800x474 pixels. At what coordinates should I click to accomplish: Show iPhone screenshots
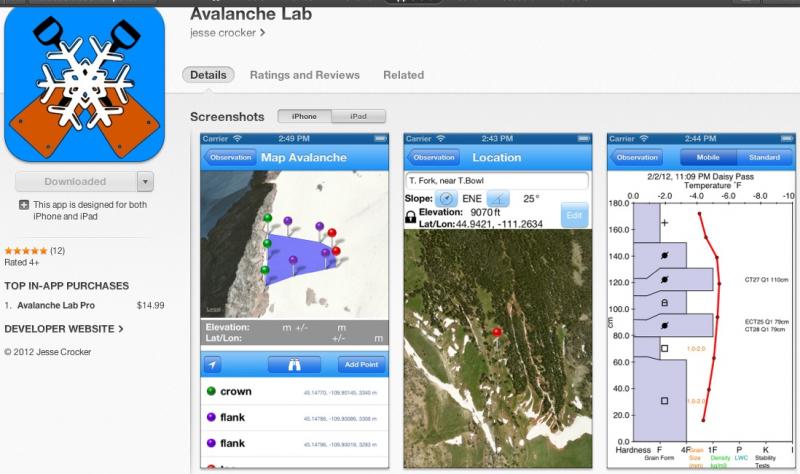click(x=304, y=117)
